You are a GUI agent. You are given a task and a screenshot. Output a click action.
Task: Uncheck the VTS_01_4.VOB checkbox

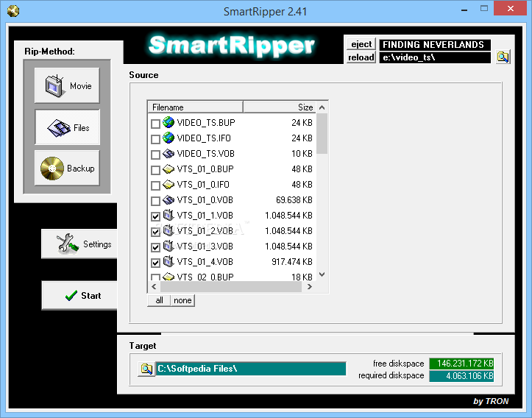(155, 263)
